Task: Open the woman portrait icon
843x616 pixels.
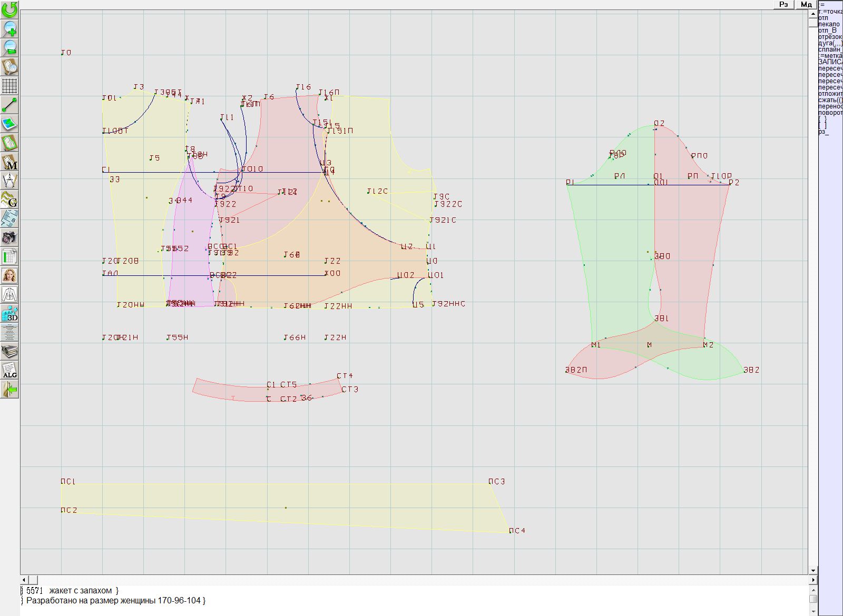Action: click(9, 275)
